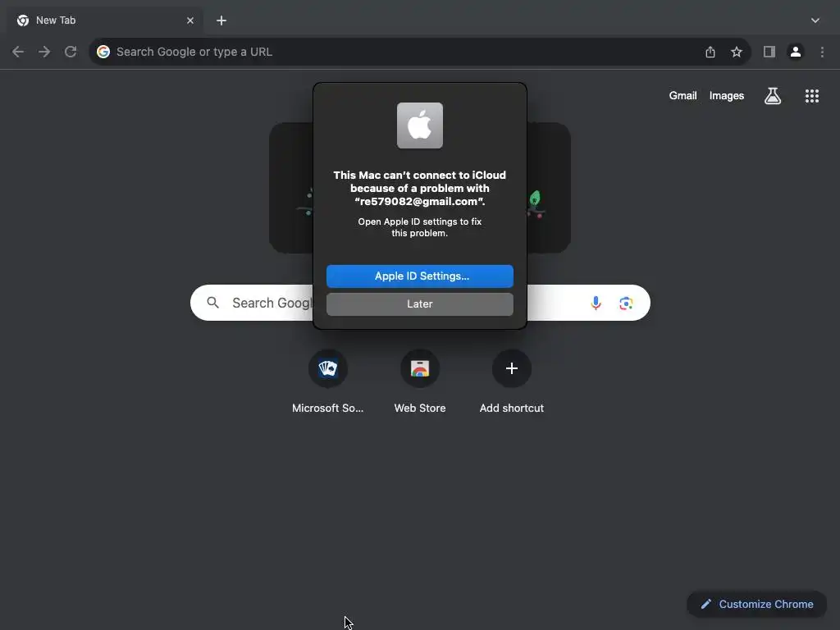The width and height of the screenshot is (840, 630).
Task: Expand the tab search chevron
Action: pos(815,21)
